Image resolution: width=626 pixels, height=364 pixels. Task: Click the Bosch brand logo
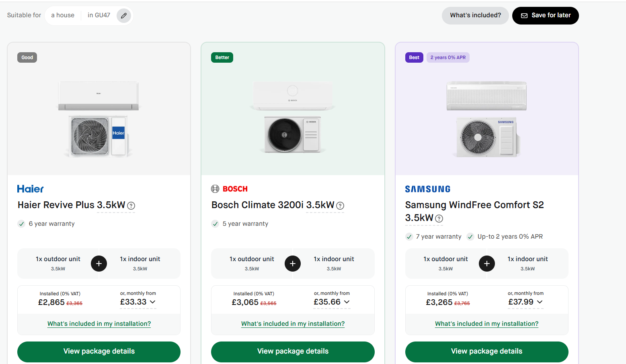click(230, 189)
